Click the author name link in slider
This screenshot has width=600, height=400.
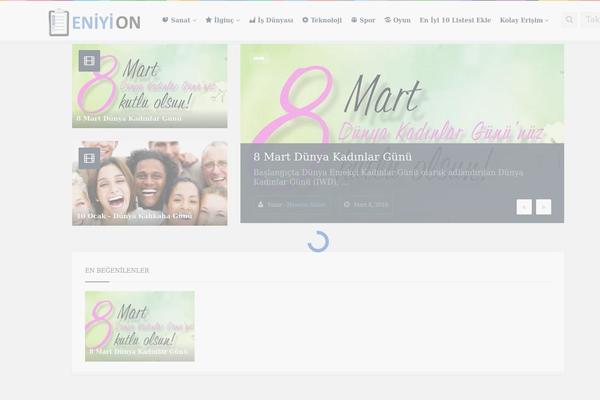pos(306,205)
